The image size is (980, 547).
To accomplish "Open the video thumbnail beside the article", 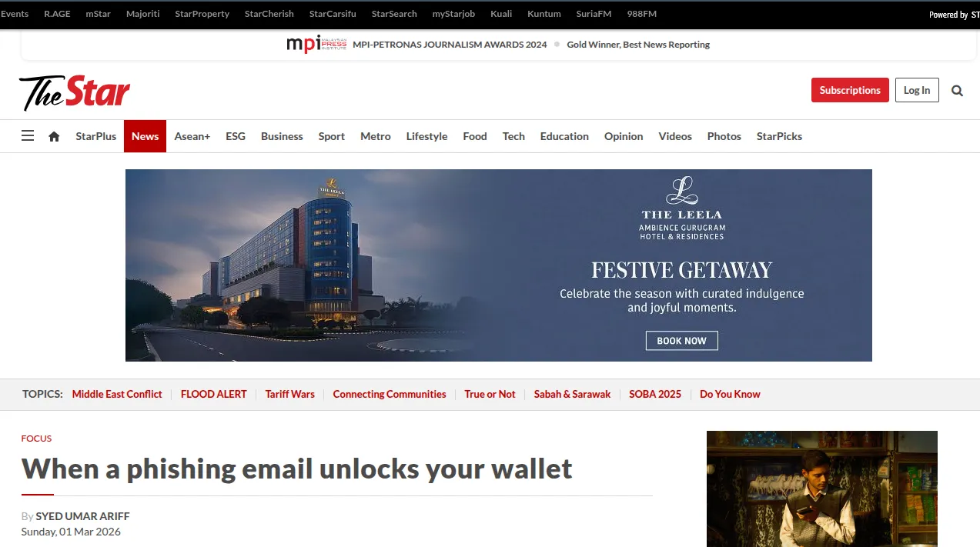I will point(822,489).
